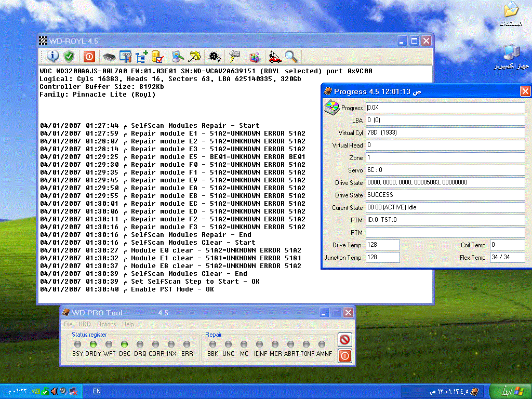Click the Flex Temp field showing 34 / 34
The height and width of the screenshot is (399, 532).
tap(507, 257)
